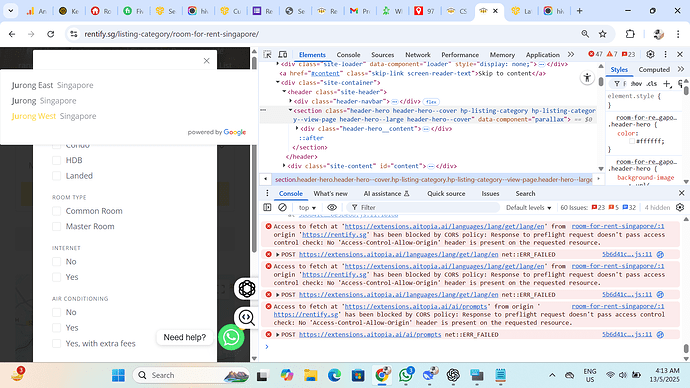Expand the site-content div node

(x=284, y=166)
